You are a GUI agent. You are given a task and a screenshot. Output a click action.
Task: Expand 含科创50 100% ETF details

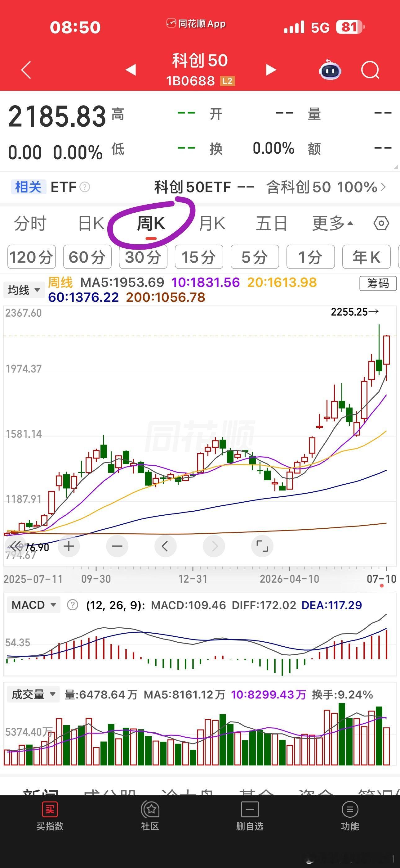point(326,187)
